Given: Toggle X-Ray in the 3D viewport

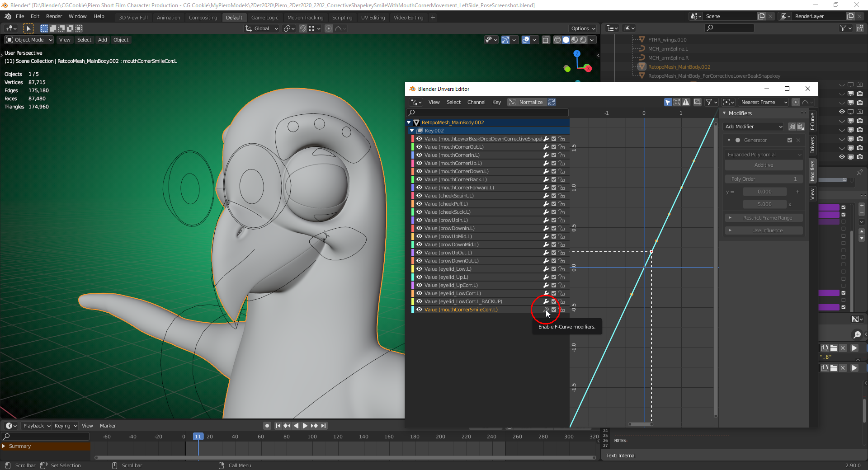Looking at the screenshot, I should point(546,40).
